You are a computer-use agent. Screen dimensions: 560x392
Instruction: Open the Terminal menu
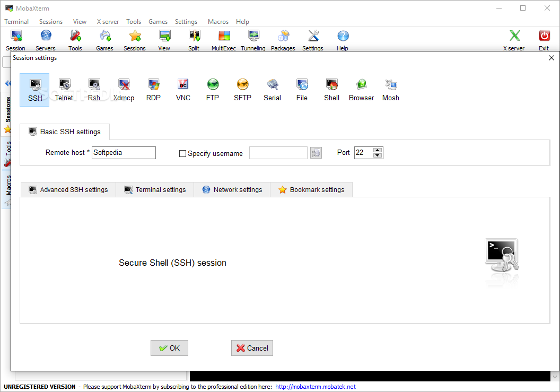(x=16, y=22)
